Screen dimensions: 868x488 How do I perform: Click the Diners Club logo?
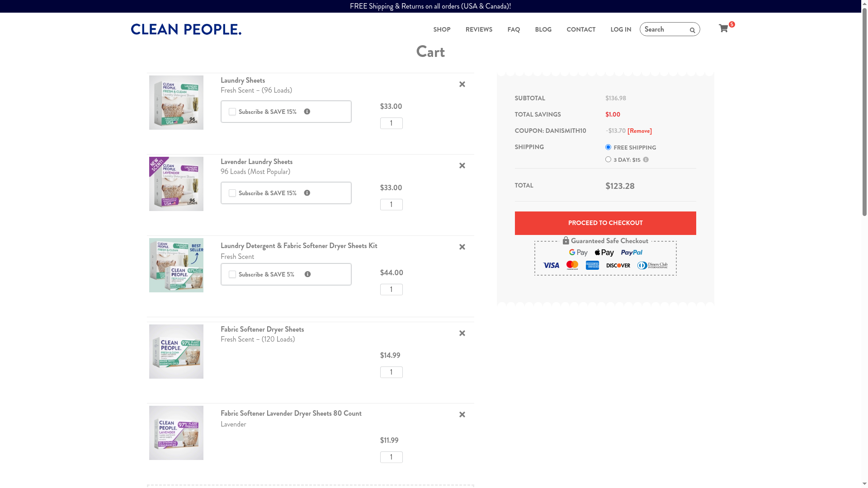click(x=652, y=265)
